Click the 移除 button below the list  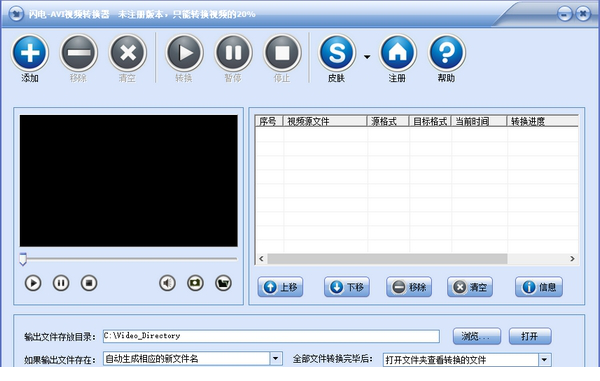click(409, 287)
